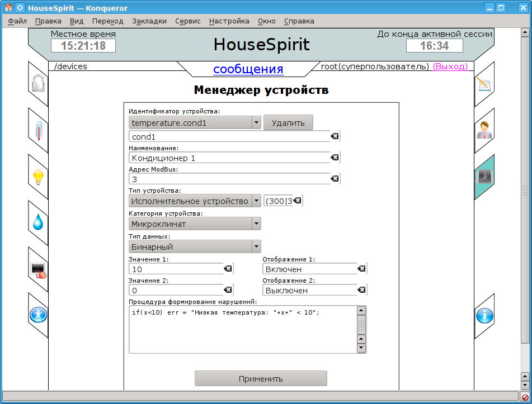
Task: Select the light bulb lighting icon
Action: (x=38, y=177)
